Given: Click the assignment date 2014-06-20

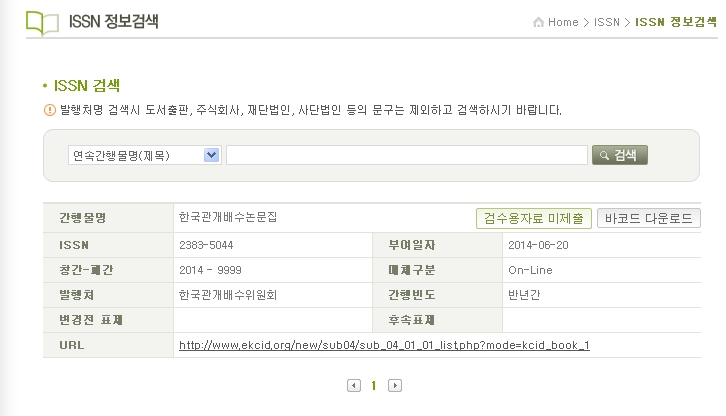Looking at the screenshot, I should [538, 245].
